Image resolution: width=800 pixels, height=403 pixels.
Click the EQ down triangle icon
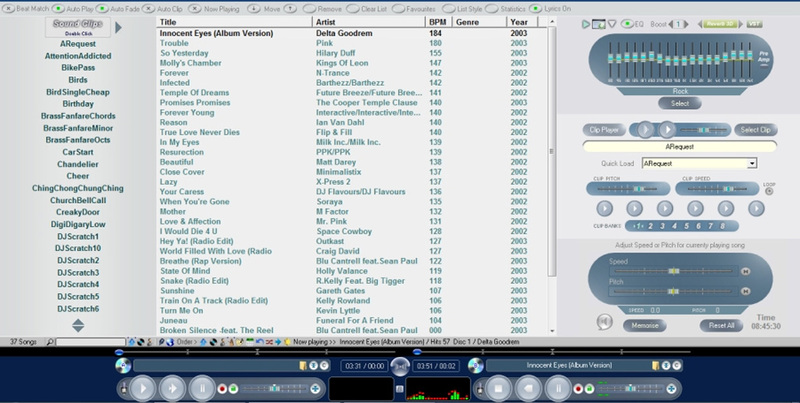[x=612, y=24]
